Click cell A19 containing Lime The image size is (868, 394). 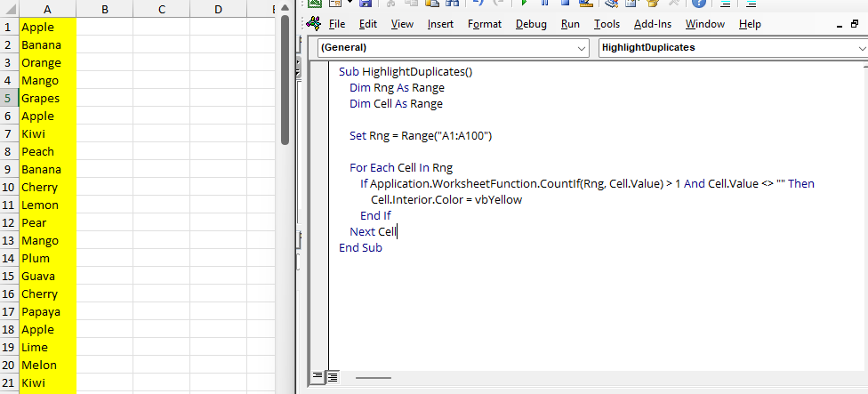(x=48, y=348)
